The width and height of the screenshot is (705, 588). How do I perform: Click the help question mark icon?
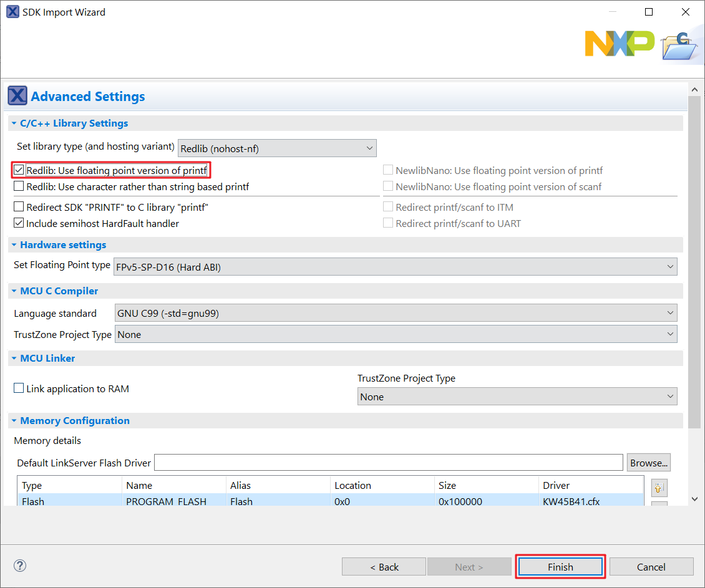coord(20,566)
